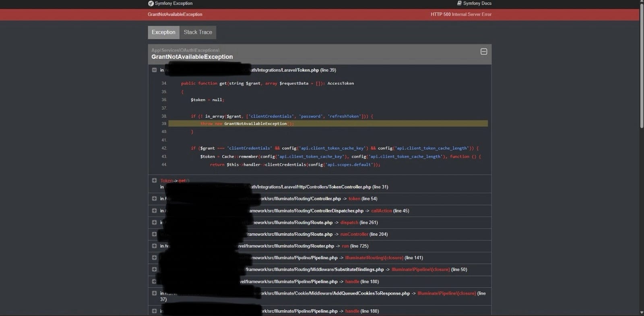Expand the Route.php dispatch line 261 trace
The image size is (644, 316).
coord(154,222)
